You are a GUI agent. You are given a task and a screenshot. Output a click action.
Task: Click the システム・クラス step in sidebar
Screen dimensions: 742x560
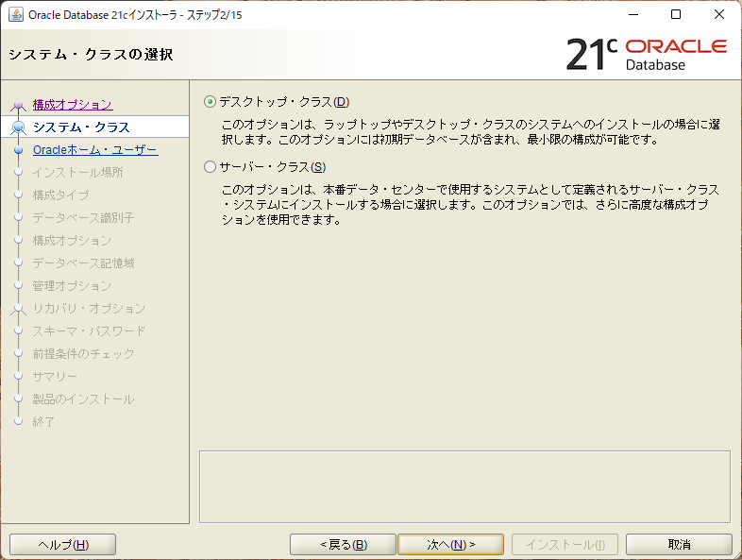[81, 127]
